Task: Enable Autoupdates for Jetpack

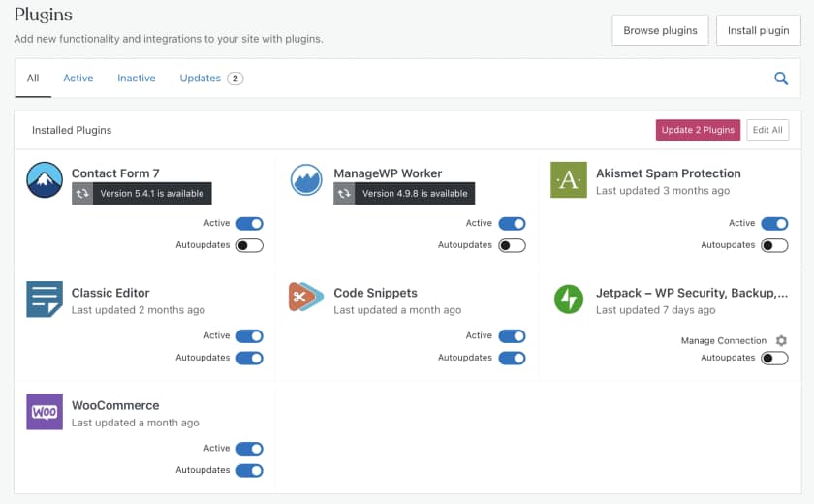Action: tap(774, 358)
